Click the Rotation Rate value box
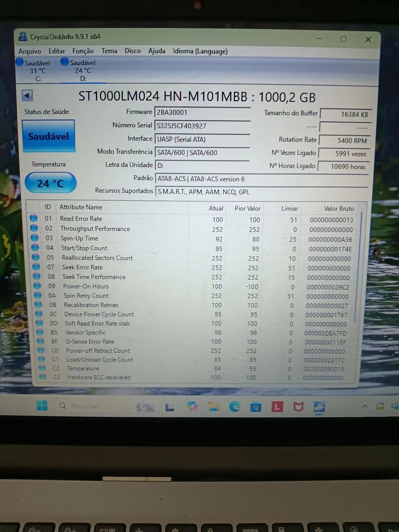Screen dimensions: 399x532 tap(345, 140)
